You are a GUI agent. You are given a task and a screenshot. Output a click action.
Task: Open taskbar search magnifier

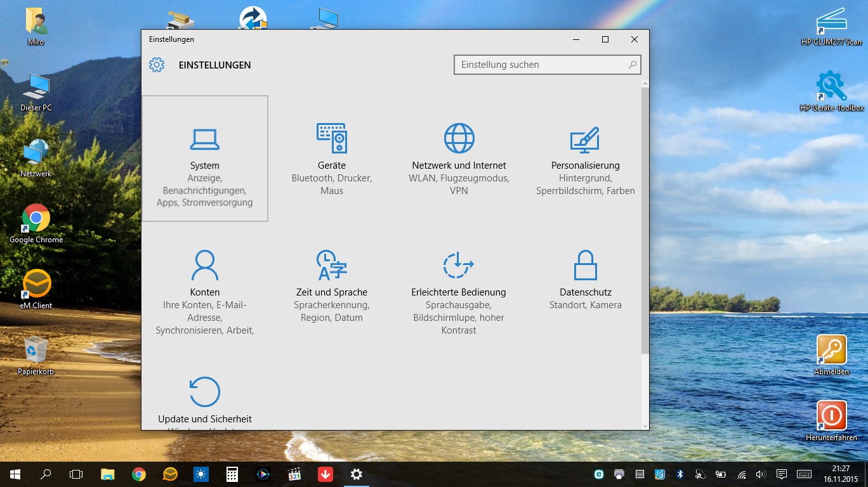click(46, 474)
